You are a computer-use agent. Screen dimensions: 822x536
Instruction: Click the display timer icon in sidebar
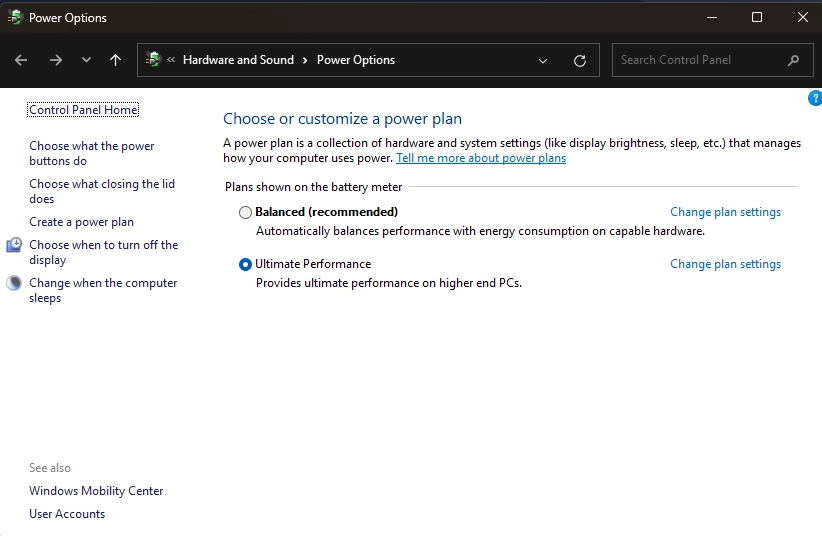[x=14, y=245]
